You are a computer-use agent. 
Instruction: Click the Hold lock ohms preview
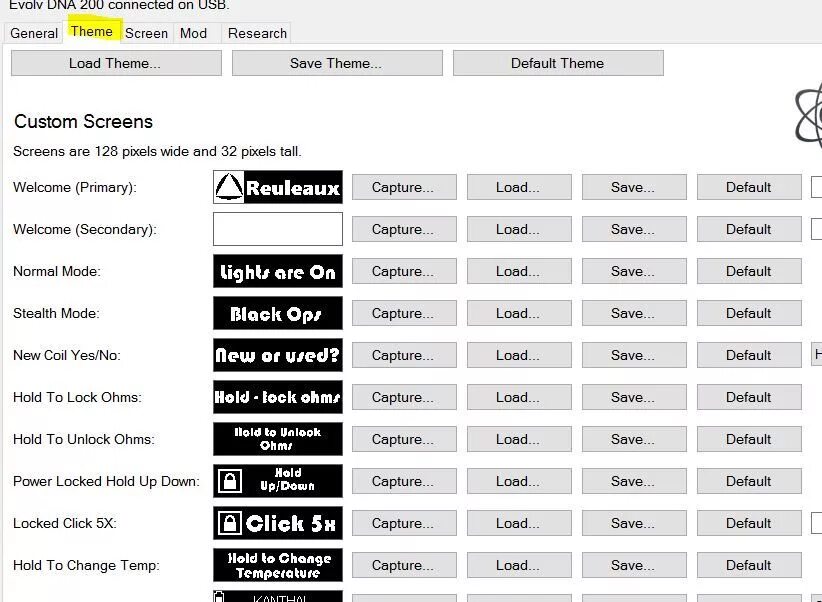tap(278, 397)
